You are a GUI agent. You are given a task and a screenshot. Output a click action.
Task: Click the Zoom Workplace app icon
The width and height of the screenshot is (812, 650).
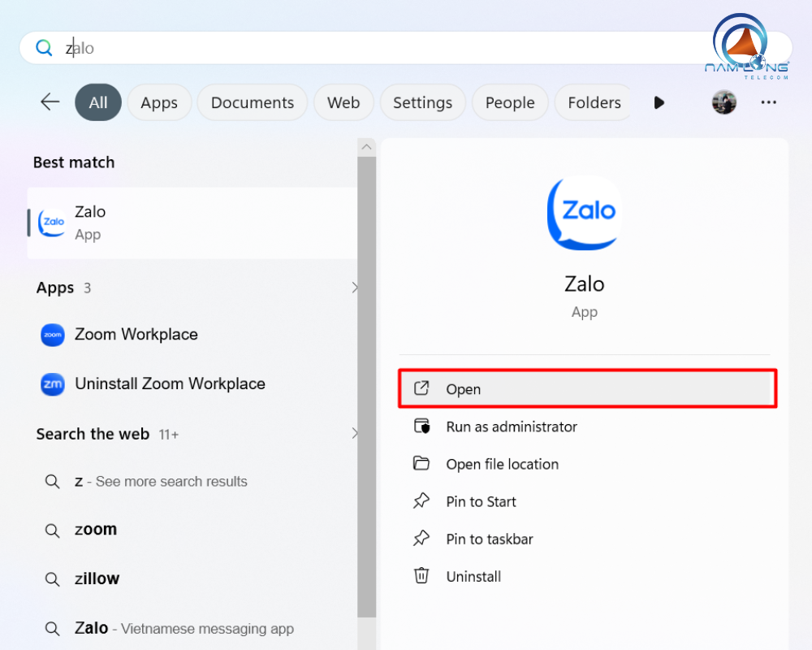(x=52, y=335)
